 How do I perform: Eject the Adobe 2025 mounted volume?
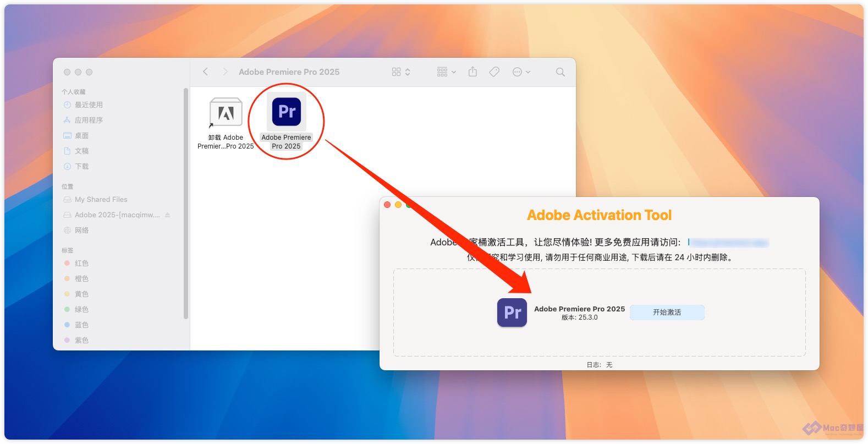point(168,215)
